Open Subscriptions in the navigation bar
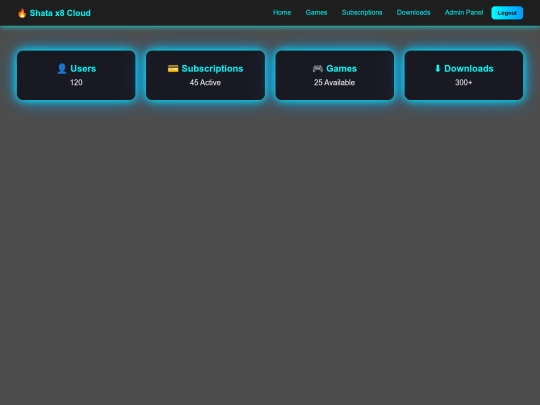Viewport: 540px width, 405px height. pos(362,13)
